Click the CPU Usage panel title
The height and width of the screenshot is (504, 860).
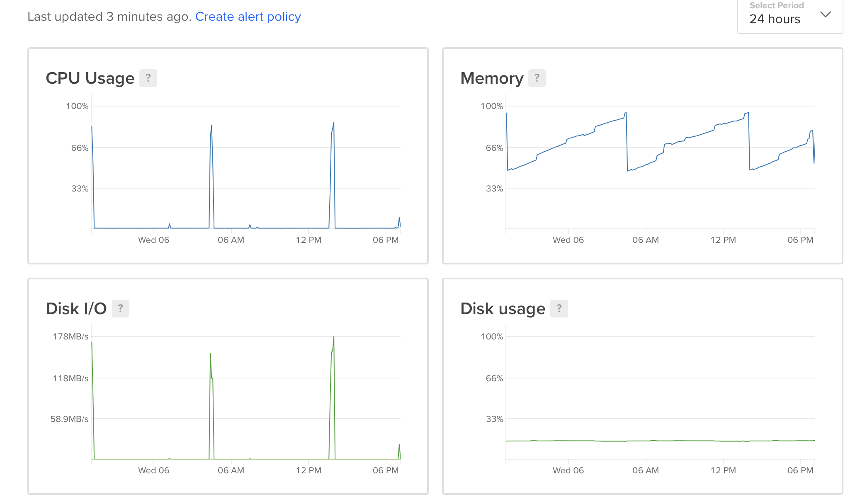tap(90, 78)
